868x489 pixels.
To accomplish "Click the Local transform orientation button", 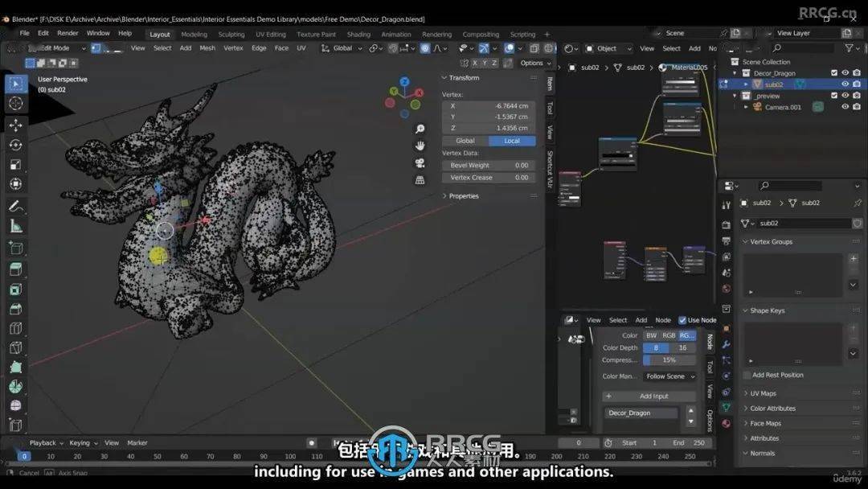I will (x=512, y=140).
